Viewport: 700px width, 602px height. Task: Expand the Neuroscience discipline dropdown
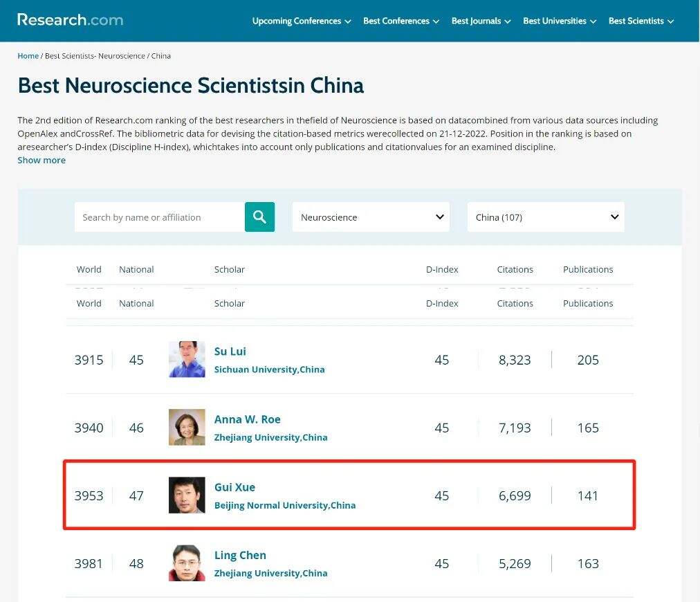coord(371,217)
